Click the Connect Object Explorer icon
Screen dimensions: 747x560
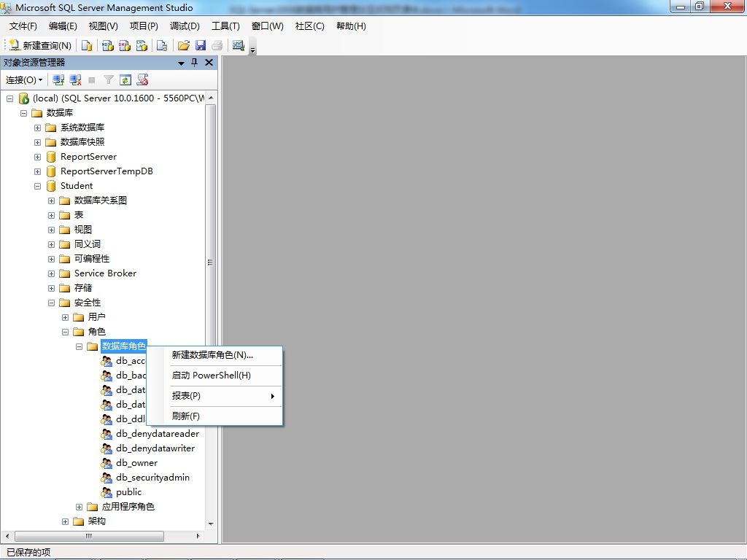tap(58, 80)
